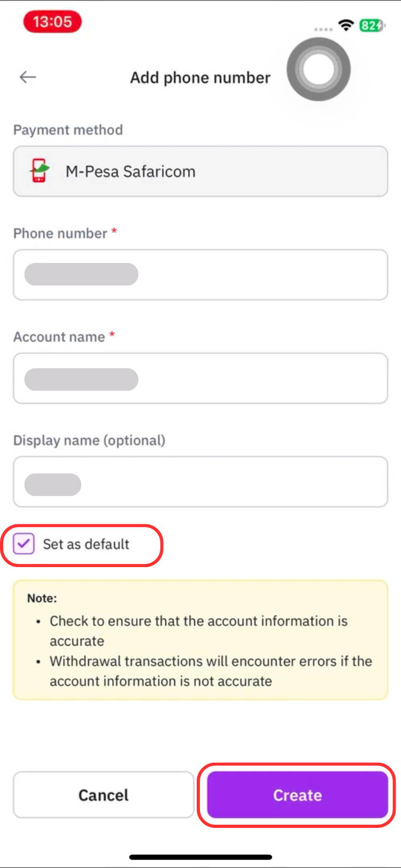Tap the back arrow icon
This screenshot has height=868, width=401.
[x=28, y=77]
